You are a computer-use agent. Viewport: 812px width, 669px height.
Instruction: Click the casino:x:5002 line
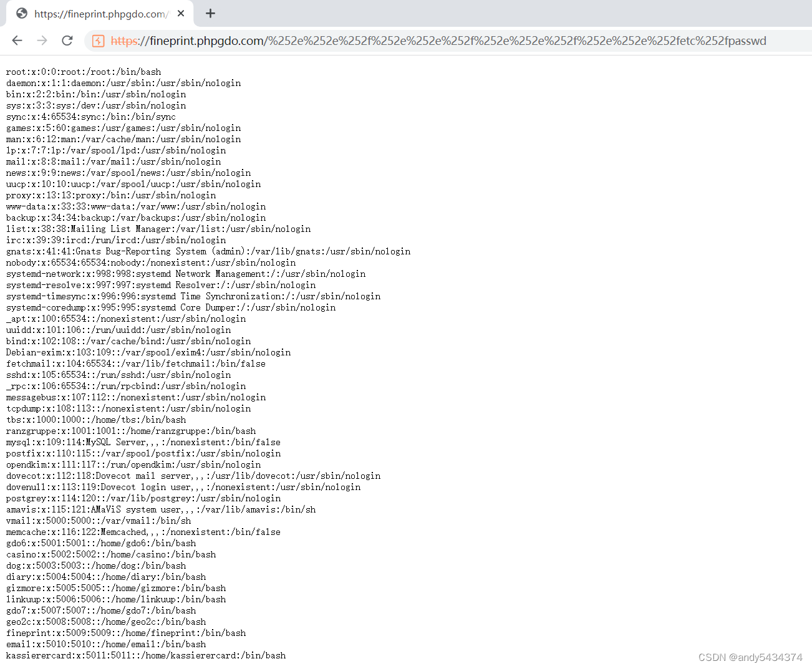pos(111,554)
